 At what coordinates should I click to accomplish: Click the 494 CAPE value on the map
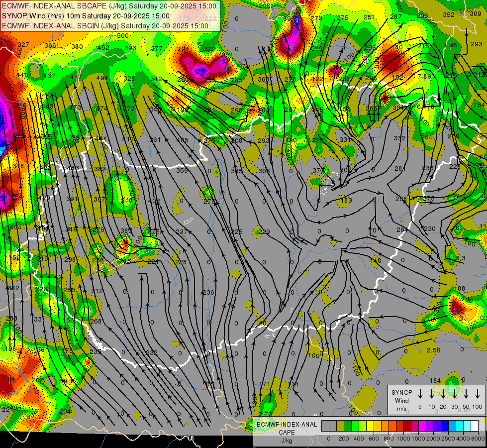click(x=102, y=78)
